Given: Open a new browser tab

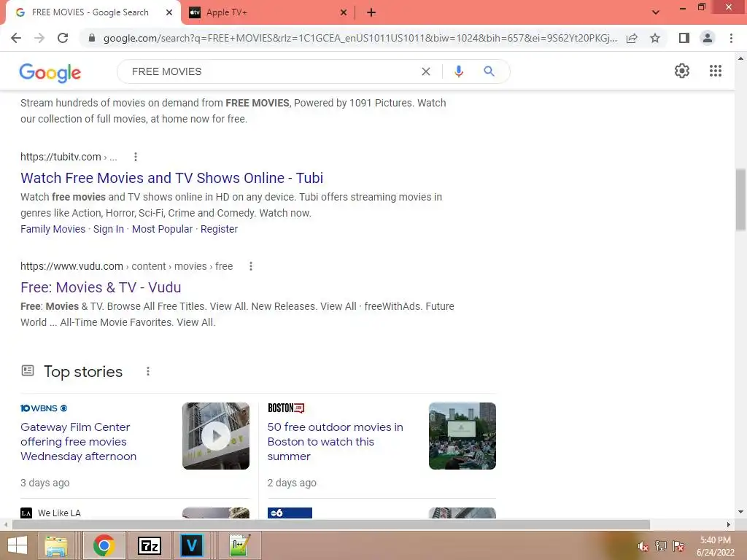Looking at the screenshot, I should coord(371,13).
